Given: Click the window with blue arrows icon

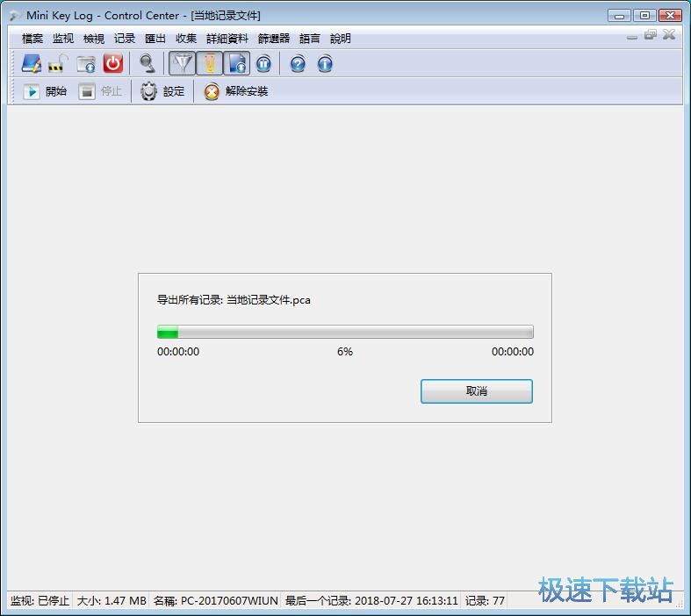Looking at the screenshot, I should pos(86,64).
